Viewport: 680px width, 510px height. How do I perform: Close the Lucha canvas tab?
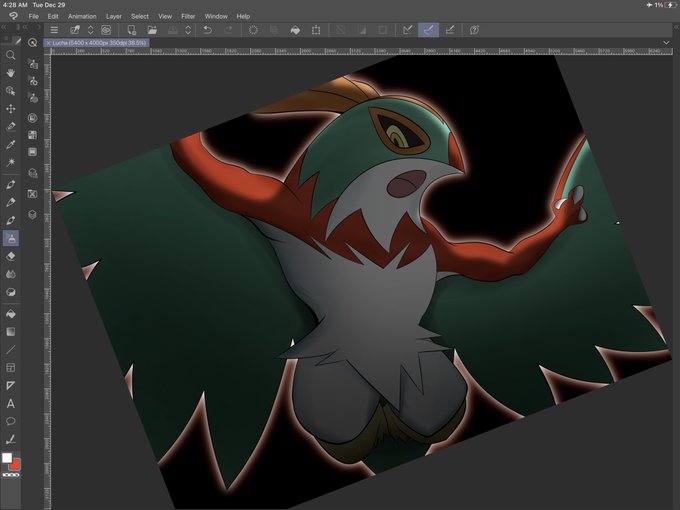48,43
